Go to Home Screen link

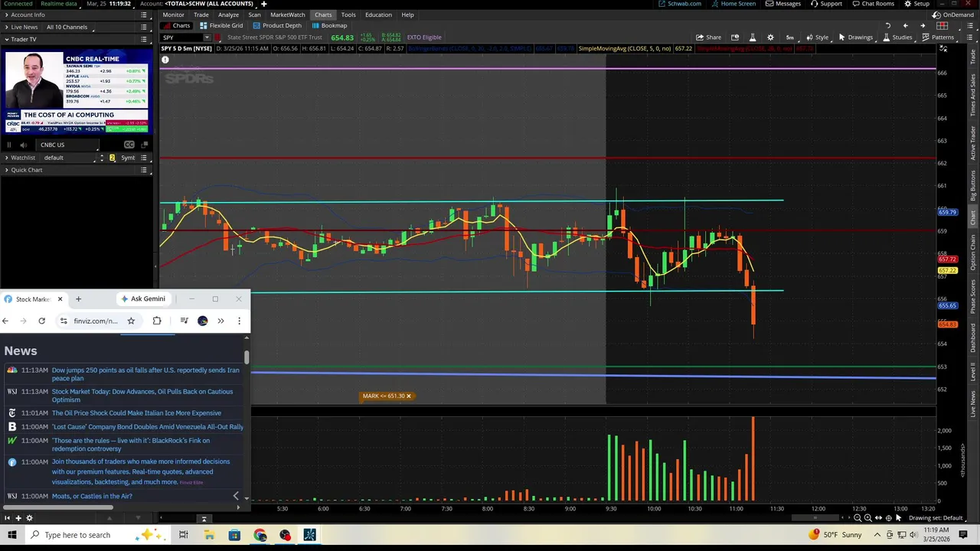pyautogui.click(x=733, y=4)
